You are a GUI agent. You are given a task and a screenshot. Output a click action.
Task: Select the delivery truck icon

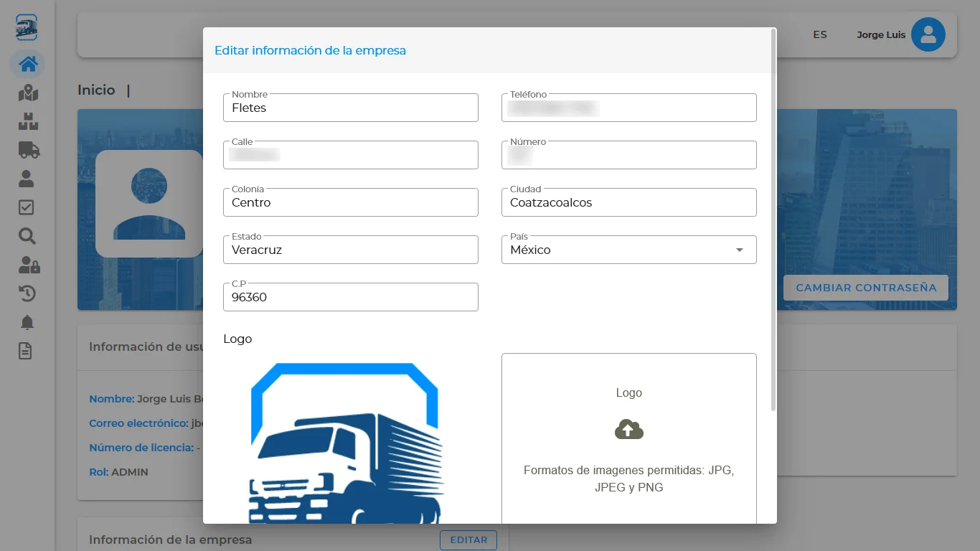coord(27,150)
